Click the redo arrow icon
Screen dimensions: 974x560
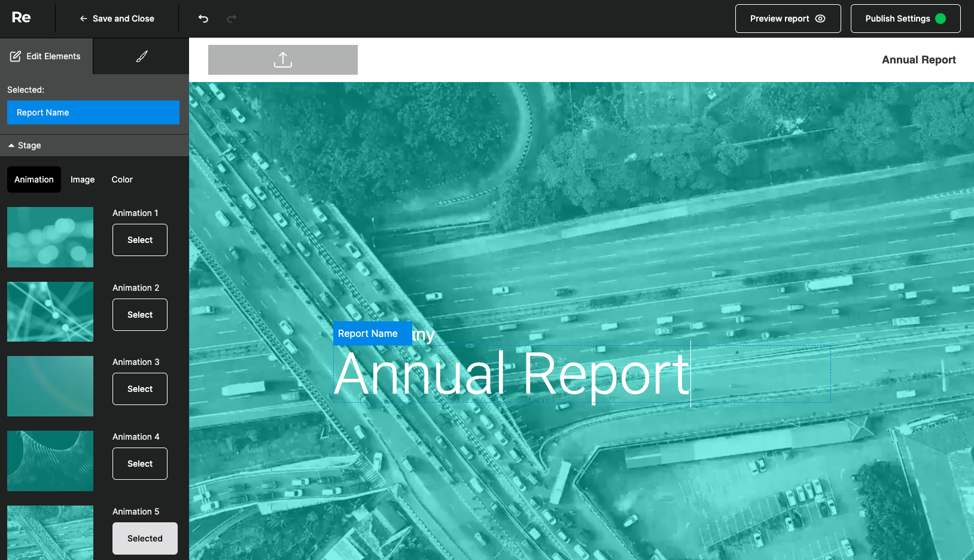(x=232, y=19)
